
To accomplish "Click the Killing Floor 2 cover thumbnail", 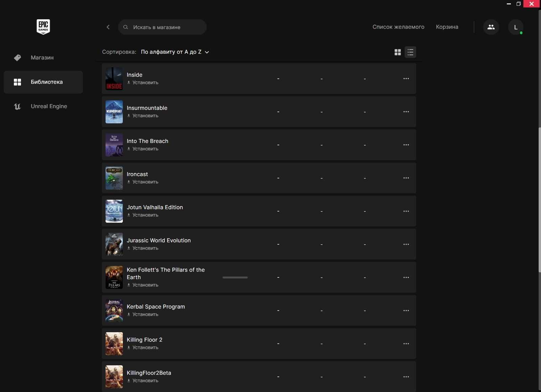I will pos(114,344).
